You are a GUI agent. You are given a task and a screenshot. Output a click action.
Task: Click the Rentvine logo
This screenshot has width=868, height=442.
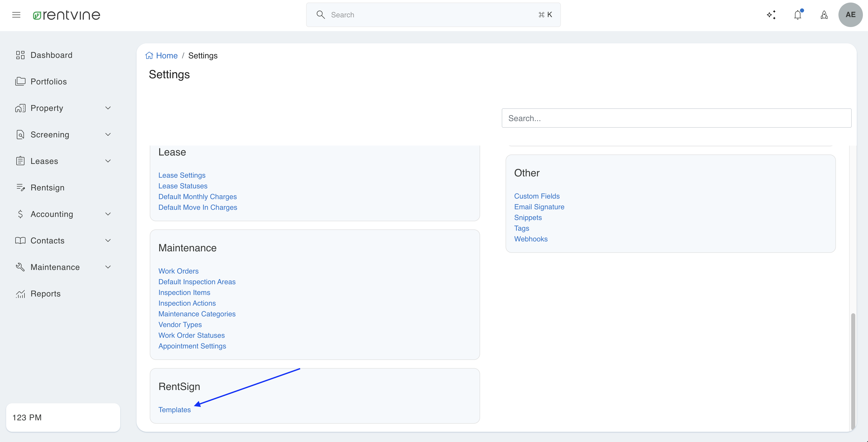click(x=66, y=15)
